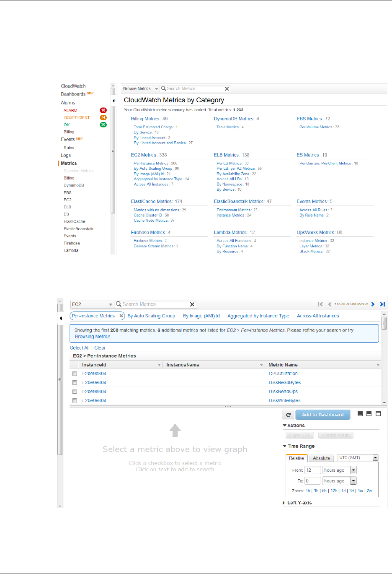Open Per-Instance Metrics: 206 link
The height and width of the screenshot is (574, 392).
point(155,164)
